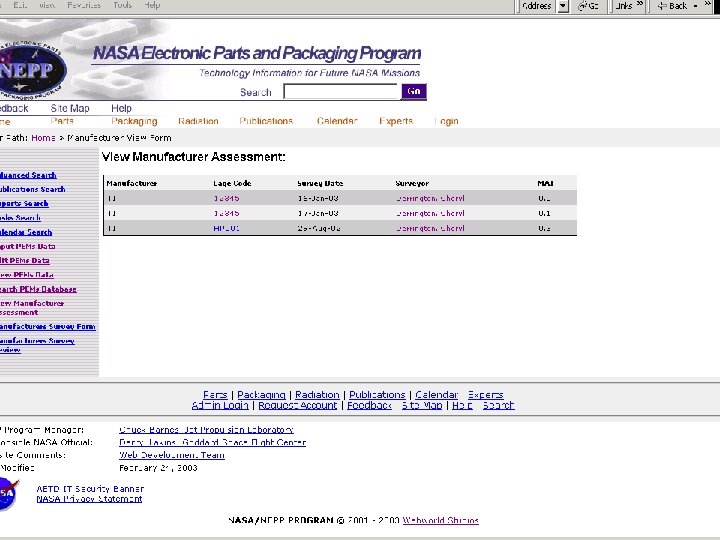The height and width of the screenshot is (540, 720).
Task: Open the browser Favorites menu
Action: pos(84,5)
